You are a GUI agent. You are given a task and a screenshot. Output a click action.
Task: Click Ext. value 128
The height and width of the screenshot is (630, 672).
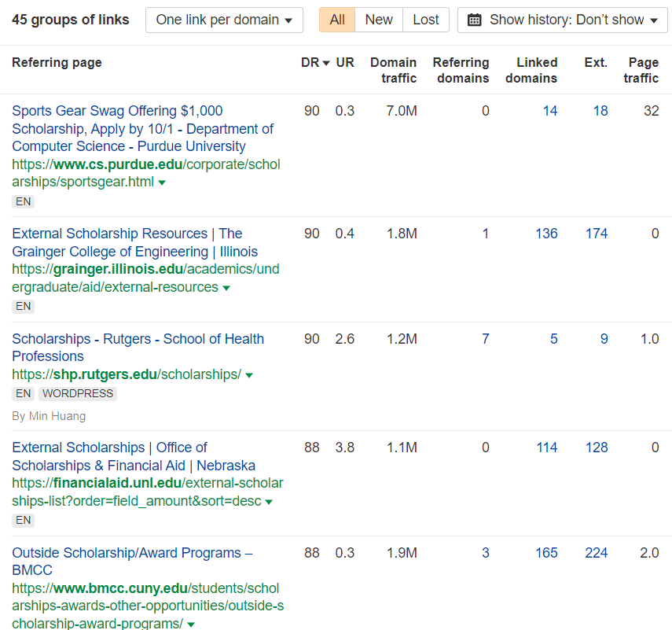(x=597, y=448)
